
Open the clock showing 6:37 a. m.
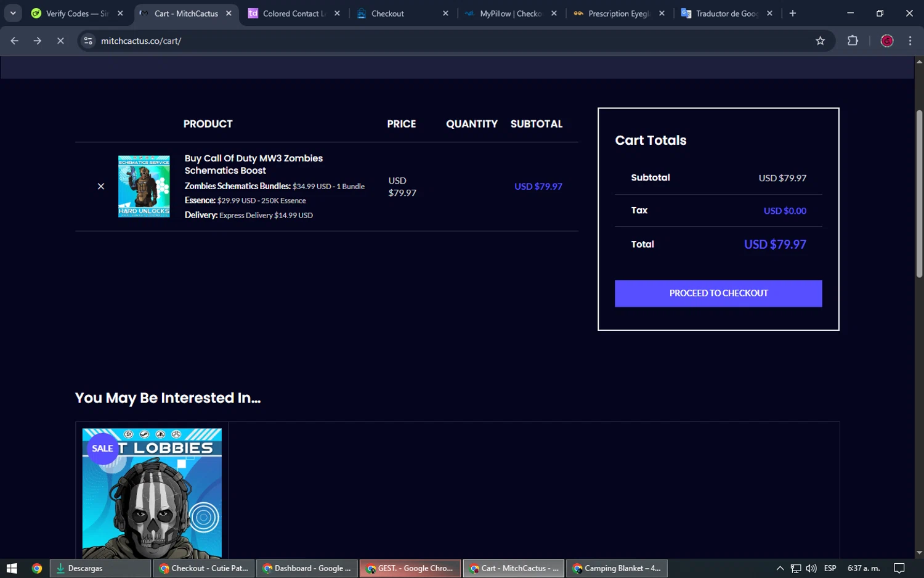[864, 568]
